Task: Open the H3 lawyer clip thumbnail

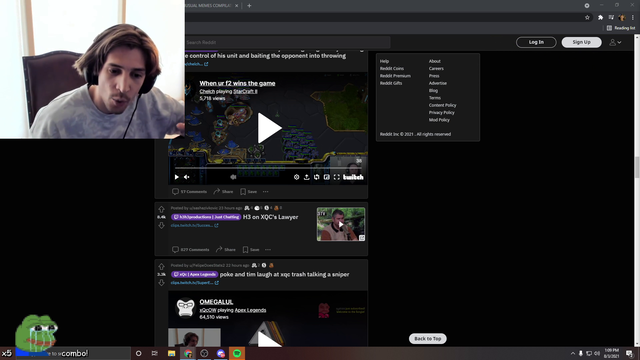Action: pyautogui.click(x=341, y=224)
